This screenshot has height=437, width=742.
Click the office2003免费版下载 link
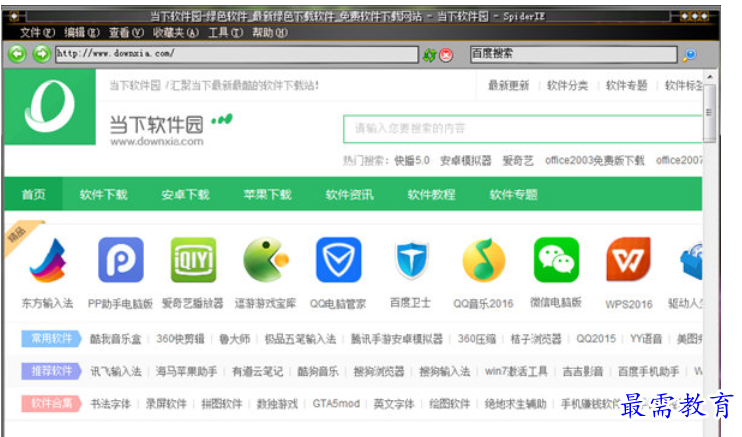(x=595, y=161)
